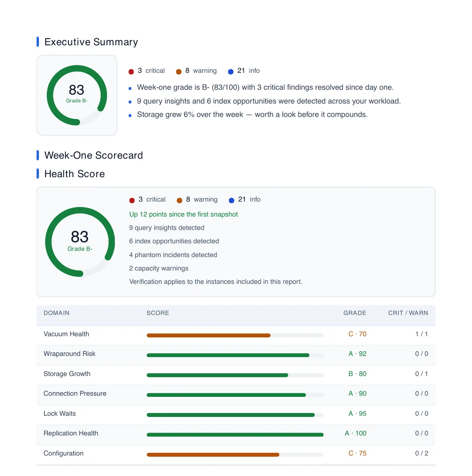The width and height of the screenshot is (472, 476).
Task: Select the Replication Health domain row
Action: pos(236,435)
